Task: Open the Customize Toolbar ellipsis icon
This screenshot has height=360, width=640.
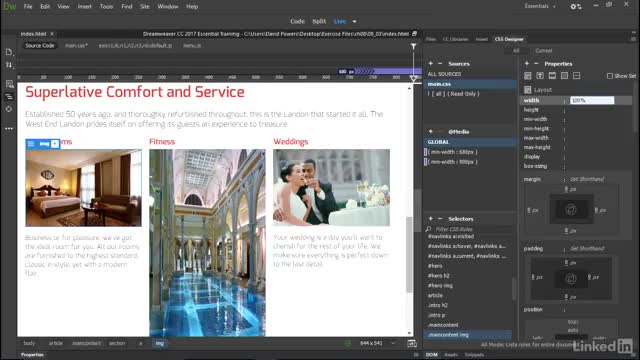Action: [9, 129]
